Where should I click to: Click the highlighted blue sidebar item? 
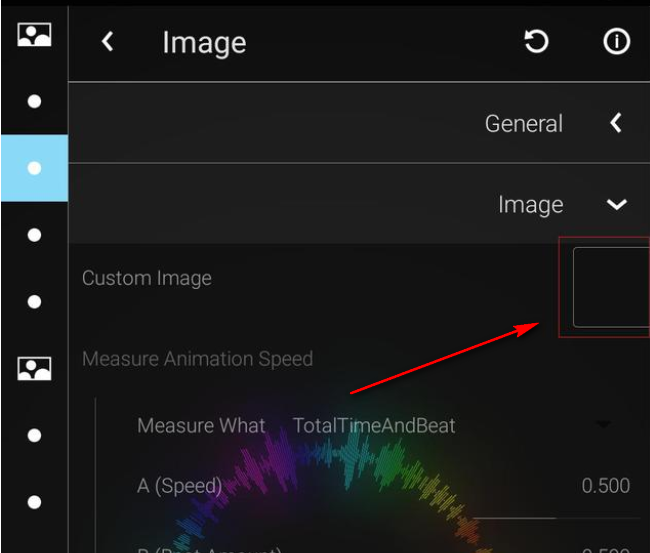tap(34, 168)
